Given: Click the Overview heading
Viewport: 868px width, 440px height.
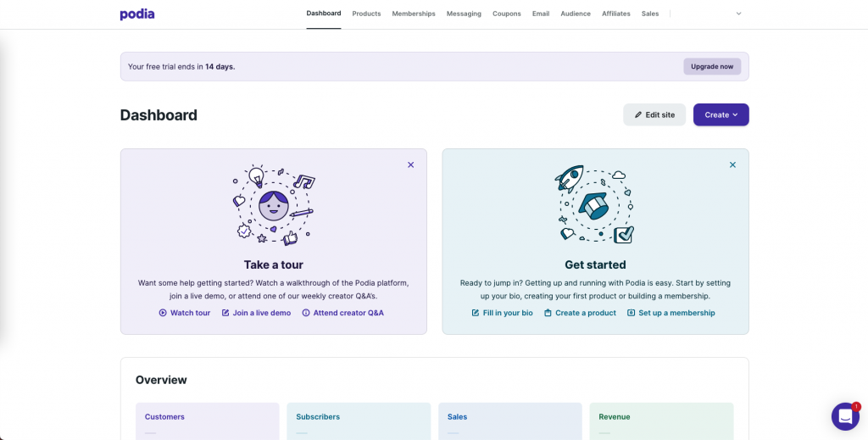Looking at the screenshot, I should 161,380.
